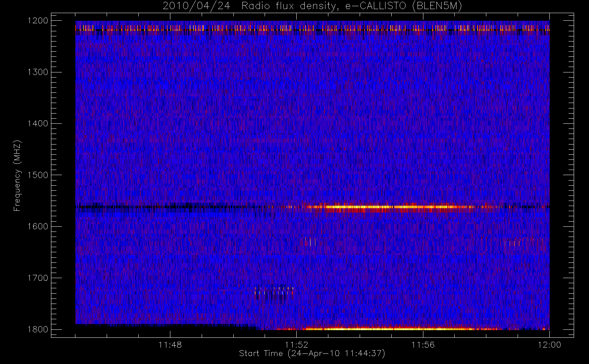The height and width of the screenshot is (364, 589).
Task: Click the plot title '2010/04/24 Radio flux density, e-CALLISTO (BLEN5M)'
Action: (312, 6)
